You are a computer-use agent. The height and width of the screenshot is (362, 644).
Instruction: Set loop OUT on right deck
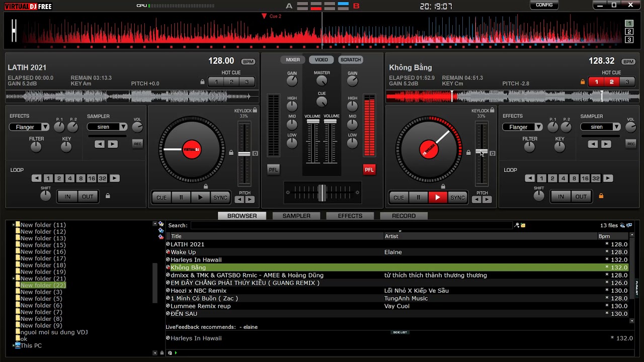coord(581,197)
